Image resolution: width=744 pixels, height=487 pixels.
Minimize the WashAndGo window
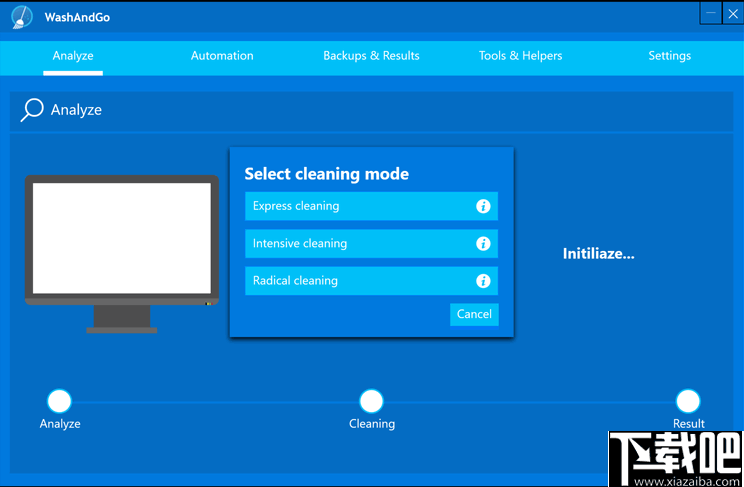click(711, 13)
